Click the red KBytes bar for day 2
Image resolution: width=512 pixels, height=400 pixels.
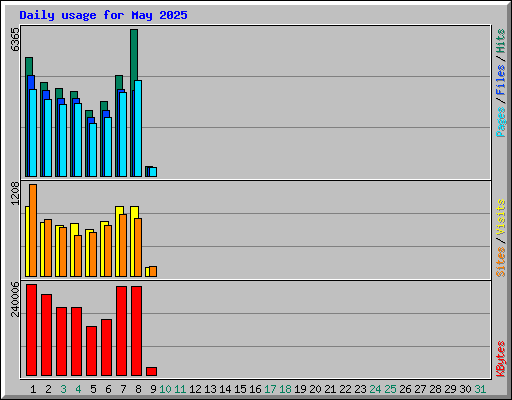point(46,335)
